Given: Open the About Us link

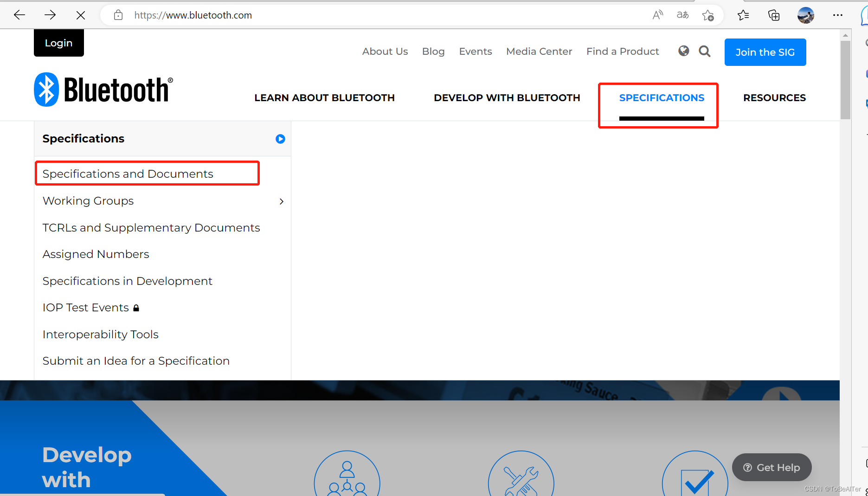Looking at the screenshot, I should pos(385,52).
